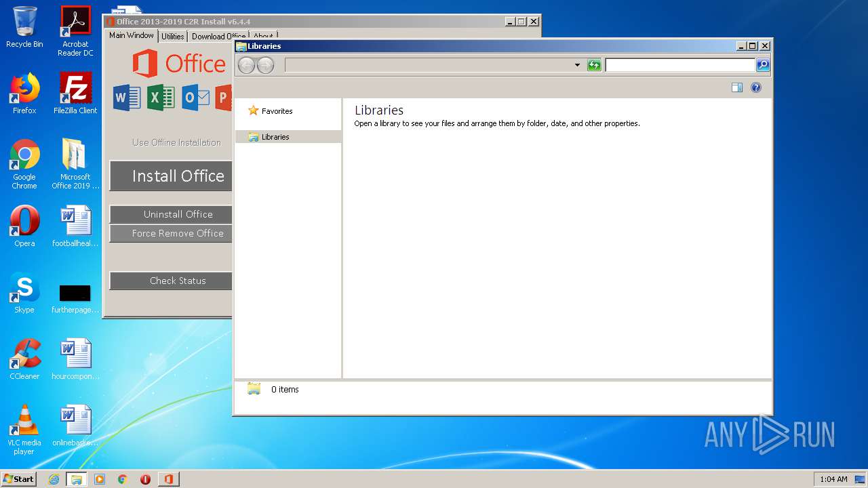This screenshot has height=488, width=868.
Task: Click the Libraries back navigation arrow
Action: 247,65
